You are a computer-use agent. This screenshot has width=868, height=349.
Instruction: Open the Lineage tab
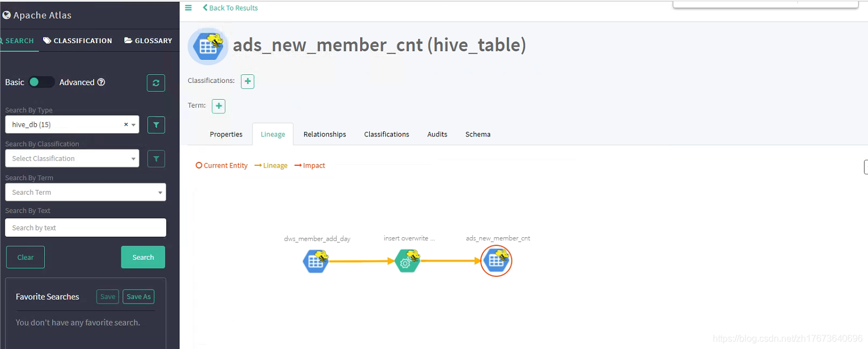[273, 134]
